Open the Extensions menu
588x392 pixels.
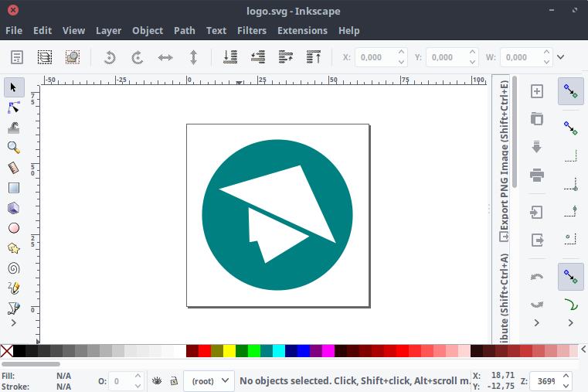(302, 31)
